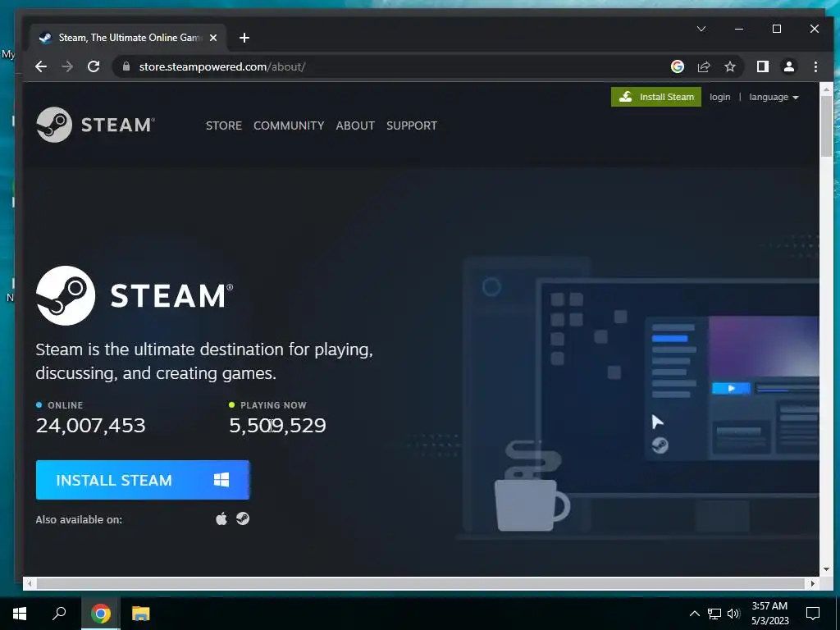
Task: Click the SteamOS availability icon
Action: click(243, 518)
